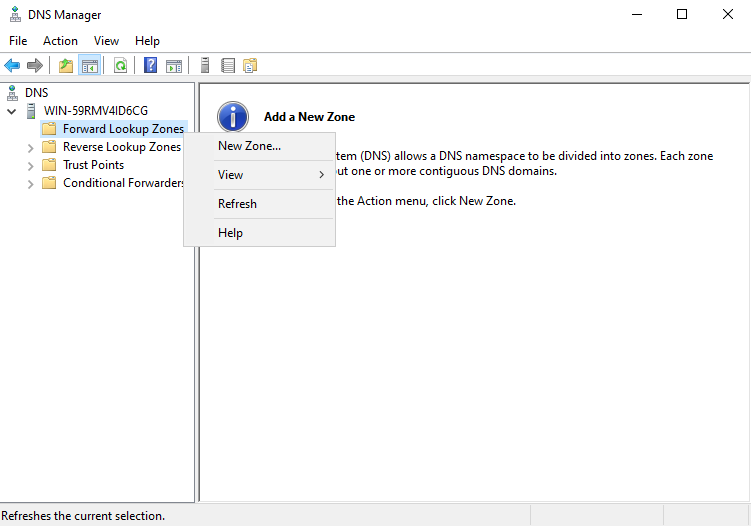Click the notepad list toolbar icon
Image resolution: width=751 pixels, height=526 pixels.
click(228, 65)
